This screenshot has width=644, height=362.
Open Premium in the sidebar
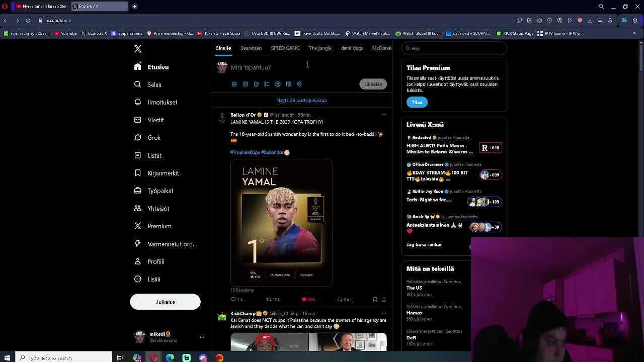(x=152, y=226)
